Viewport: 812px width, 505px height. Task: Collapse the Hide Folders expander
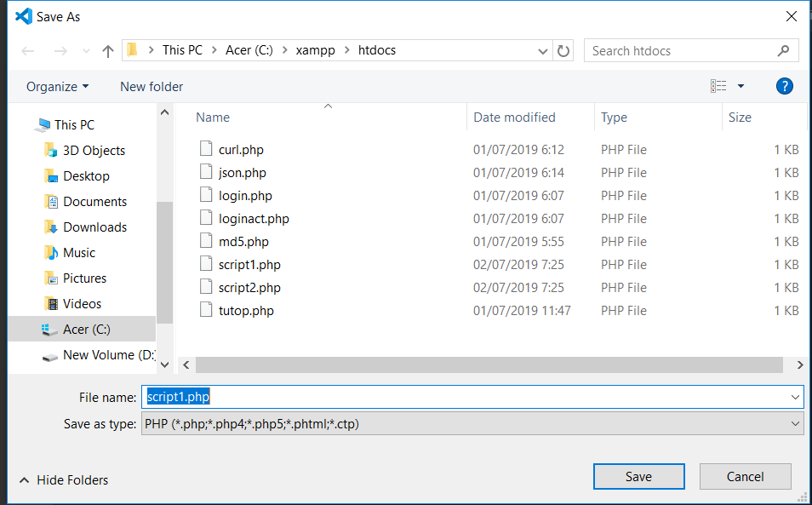pos(64,480)
